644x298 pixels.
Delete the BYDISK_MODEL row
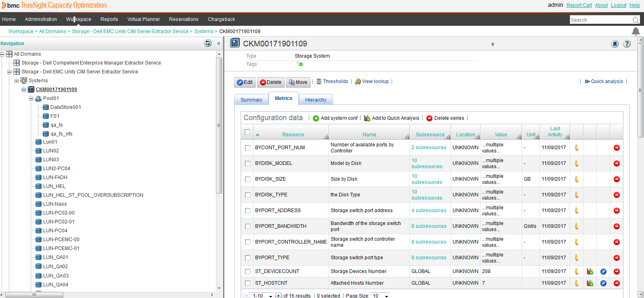click(617, 163)
